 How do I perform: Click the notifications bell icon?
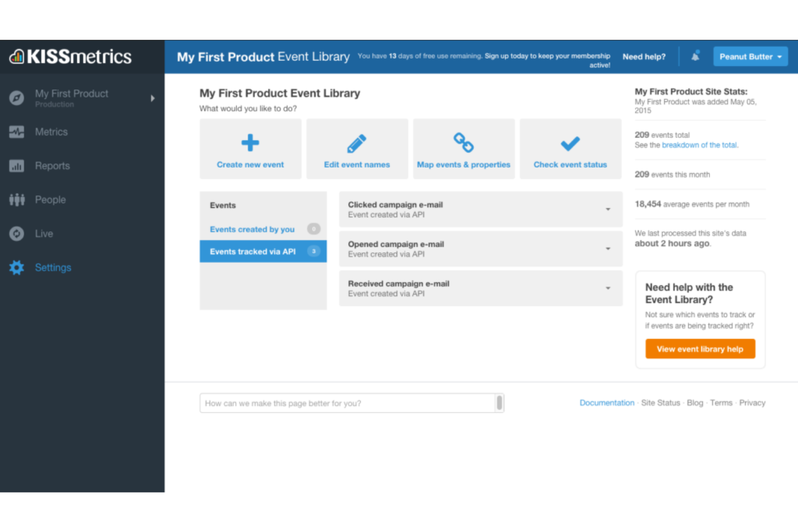click(x=696, y=56)
